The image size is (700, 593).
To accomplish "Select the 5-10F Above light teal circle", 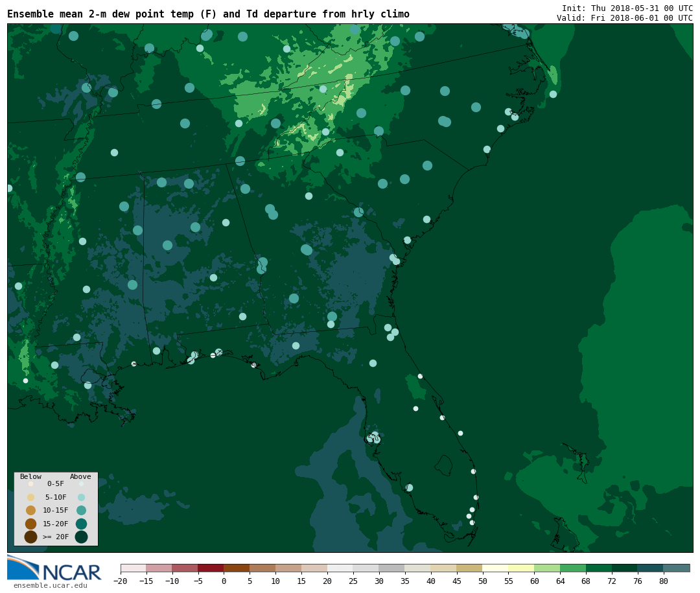I will point(81,497).
